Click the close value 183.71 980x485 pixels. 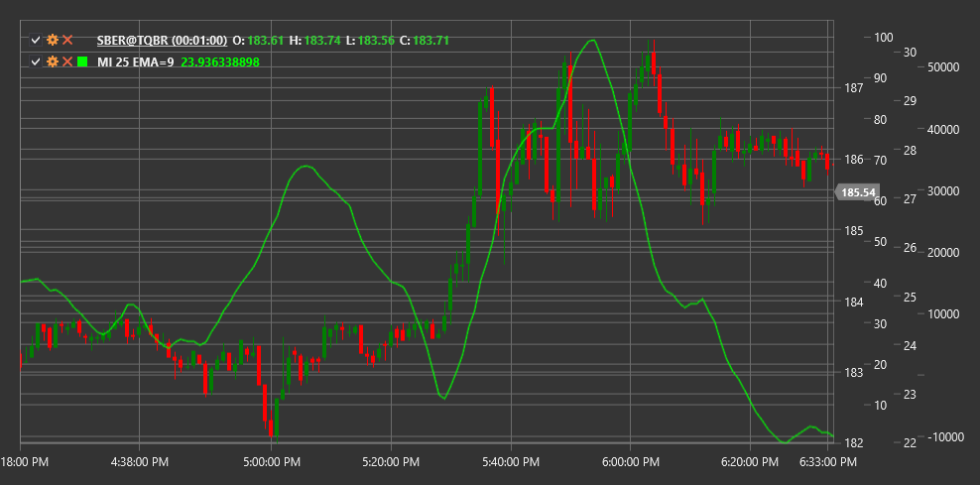tap(431, 41)
